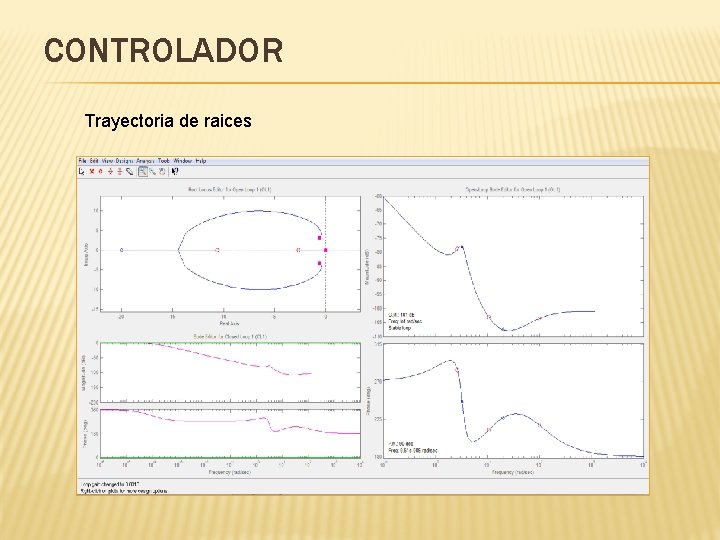Click the red pole marker near -3 on real axis
Viewport: 720px width, 540px height.
tap(298, 250)
